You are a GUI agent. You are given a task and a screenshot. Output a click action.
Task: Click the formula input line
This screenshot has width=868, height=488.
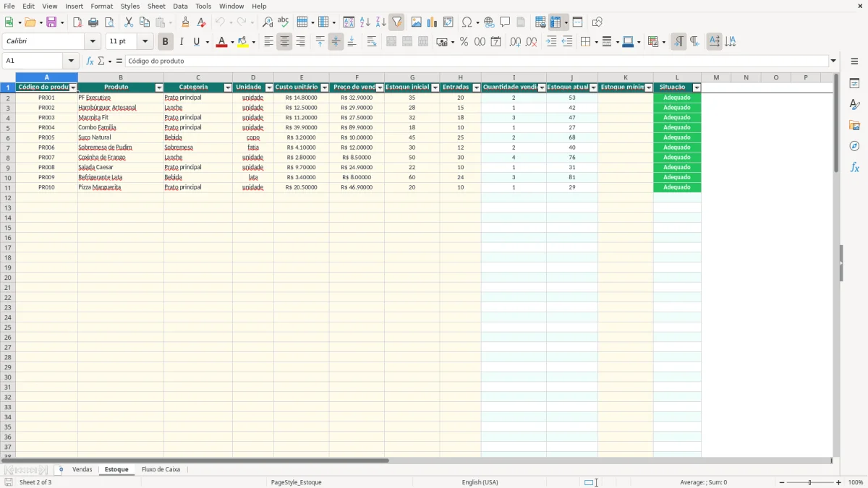pos(476,61)
